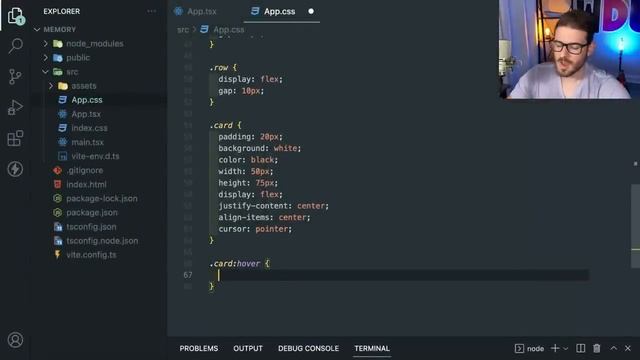
Task: Click the '.row {' selector line
Action: click(x=223, y=67)
